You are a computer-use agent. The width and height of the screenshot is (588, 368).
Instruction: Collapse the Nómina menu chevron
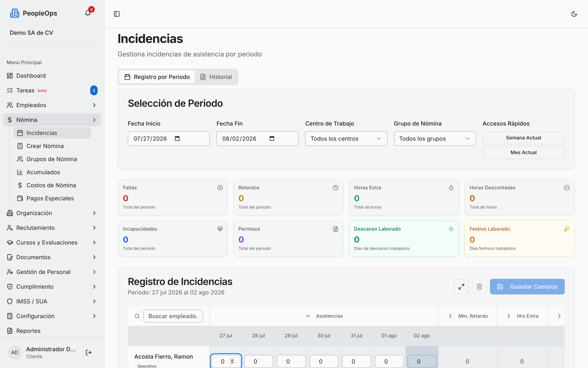[x=94, y=120]
